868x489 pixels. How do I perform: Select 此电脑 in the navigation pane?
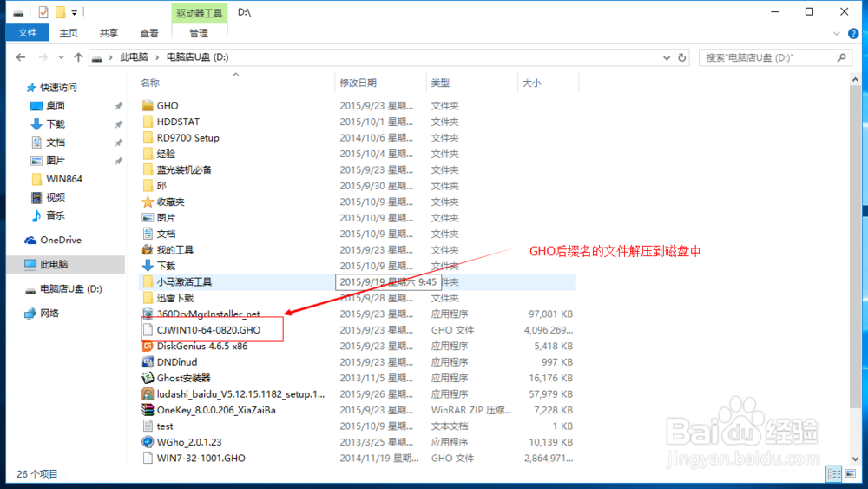(x=54, y=264)
